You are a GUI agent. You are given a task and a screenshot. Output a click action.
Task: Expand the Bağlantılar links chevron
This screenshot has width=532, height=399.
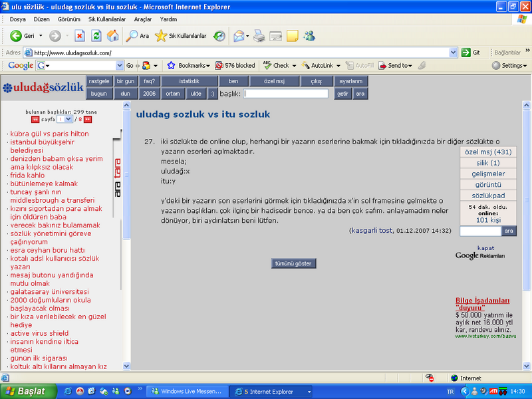527,51
